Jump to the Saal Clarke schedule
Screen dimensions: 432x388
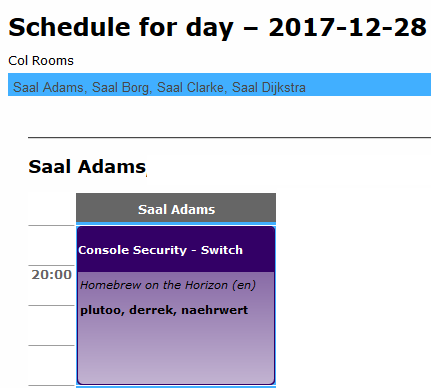(190, 87)
